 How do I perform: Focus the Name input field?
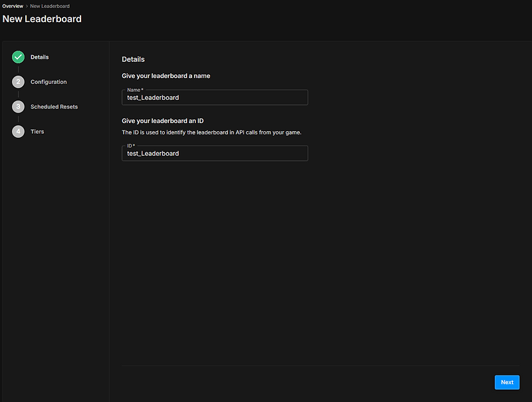pyautogui.click(x=215, y=98)
